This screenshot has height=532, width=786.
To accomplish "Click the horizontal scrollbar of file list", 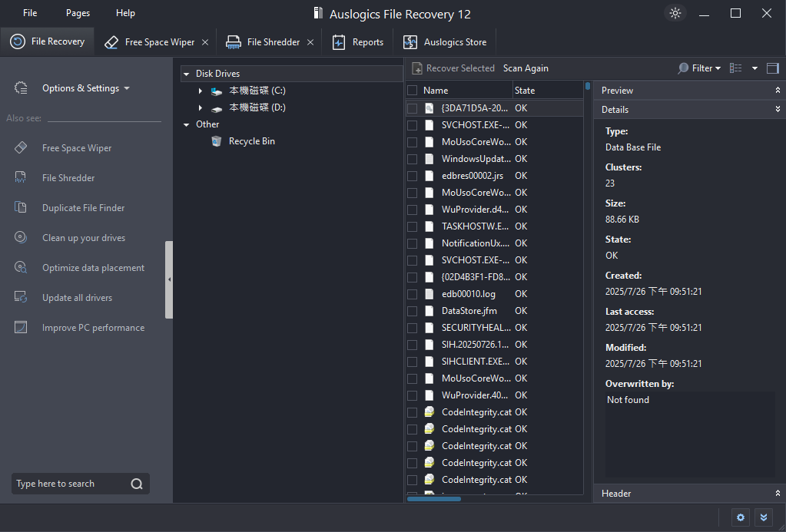I will (x=433, y=499).
